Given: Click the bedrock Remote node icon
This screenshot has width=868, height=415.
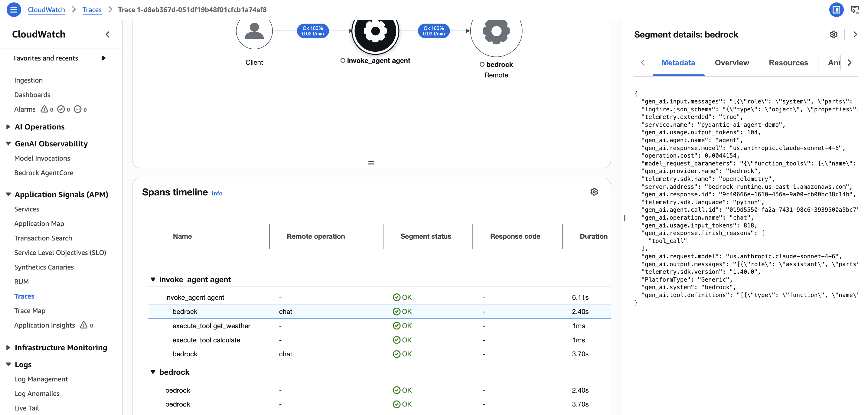Looking at the screenshot, I should coord(496,32).
